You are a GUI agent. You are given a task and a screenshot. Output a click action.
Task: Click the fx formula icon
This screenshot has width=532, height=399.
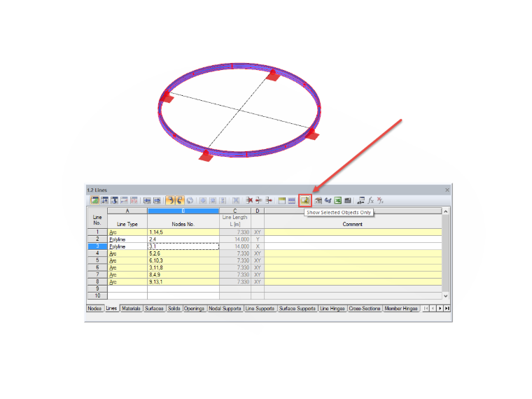point(371,200)
